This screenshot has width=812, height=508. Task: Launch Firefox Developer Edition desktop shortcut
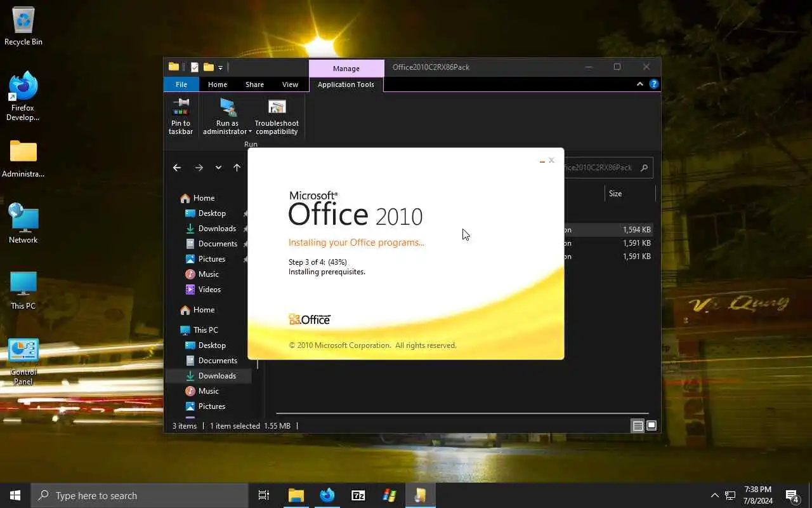point(23,96)
